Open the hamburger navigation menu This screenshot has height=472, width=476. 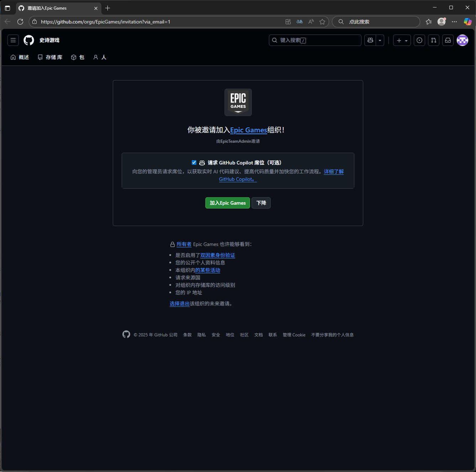(13, 40)
